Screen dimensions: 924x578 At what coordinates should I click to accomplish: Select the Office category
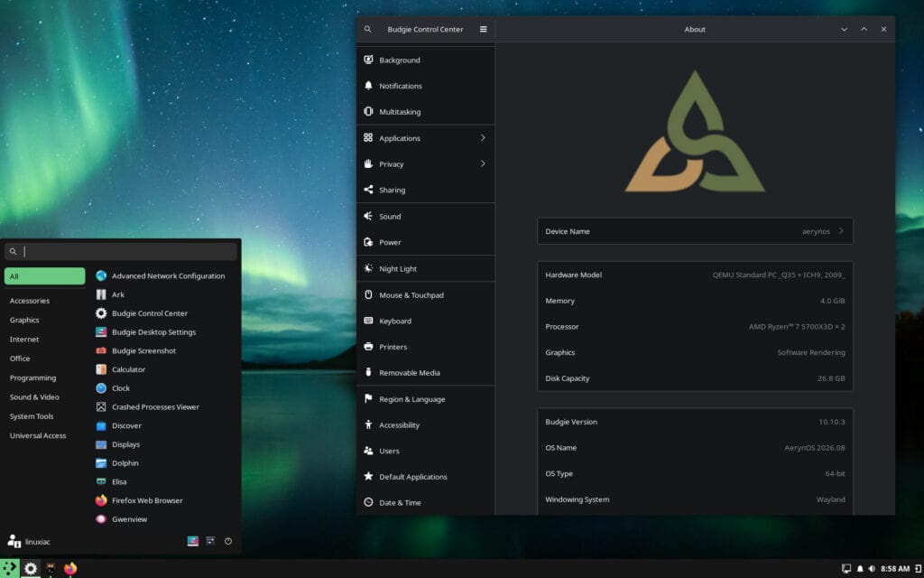45,359
